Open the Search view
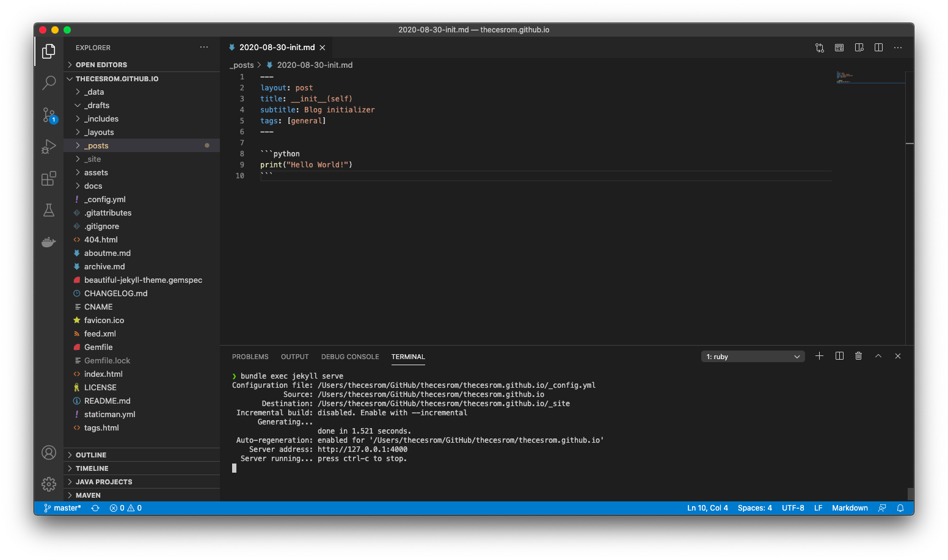Image resolution: width=948 pixels, height=560 pixels. pos(49,83)
